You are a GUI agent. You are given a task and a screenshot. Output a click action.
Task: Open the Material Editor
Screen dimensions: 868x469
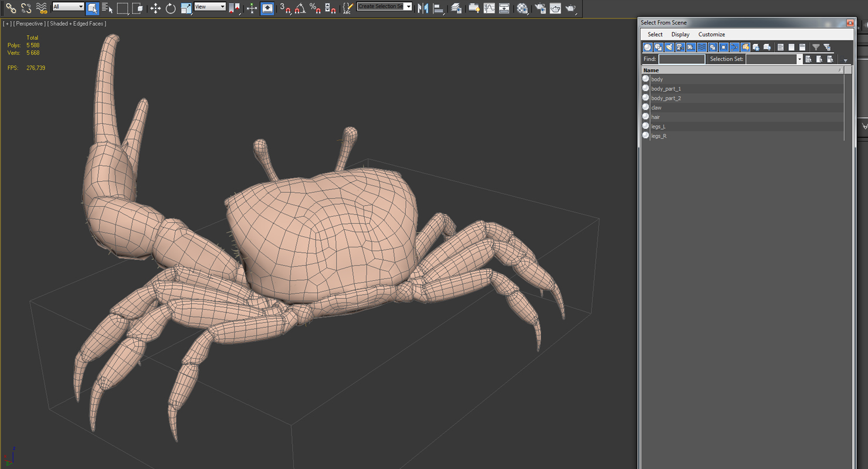coord(522,8)
